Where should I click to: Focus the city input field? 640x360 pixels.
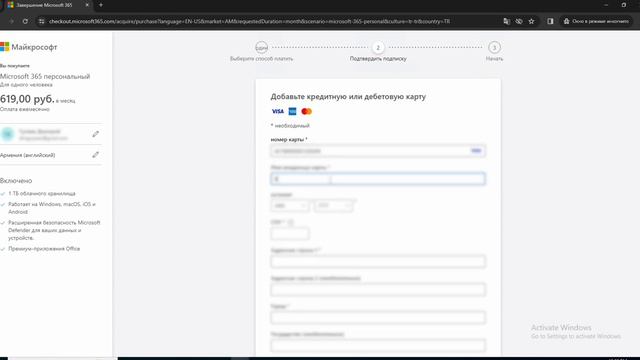pyautogui.click(x=378, y=318)
